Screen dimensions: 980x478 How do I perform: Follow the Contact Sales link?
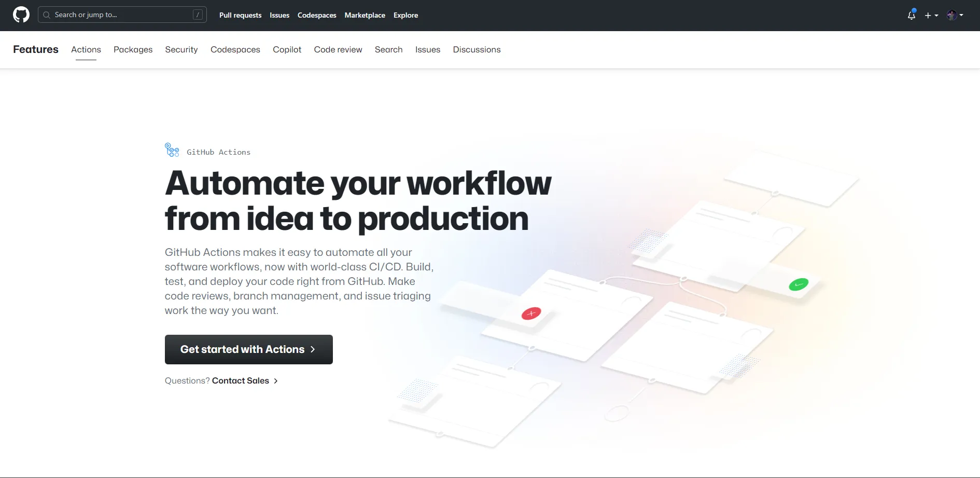[x=240, y=381]
